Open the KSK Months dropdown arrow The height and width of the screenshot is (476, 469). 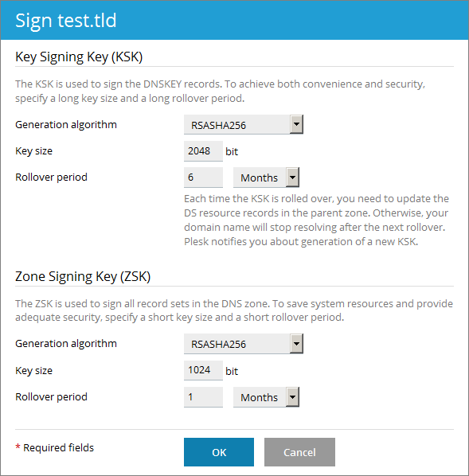pyautogui.click(x=292, y=178)
